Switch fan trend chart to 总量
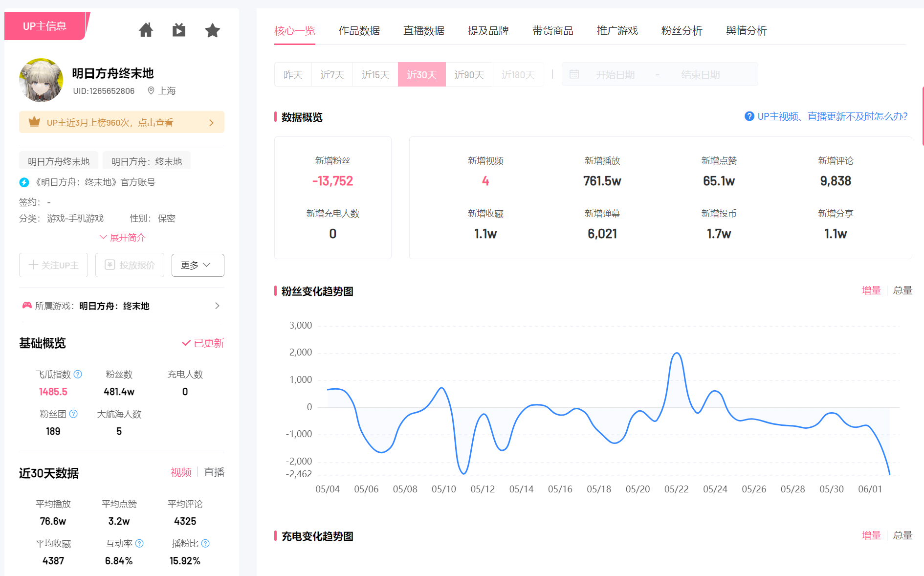Screen dimensions: 924x576 [x=902, y=290]
